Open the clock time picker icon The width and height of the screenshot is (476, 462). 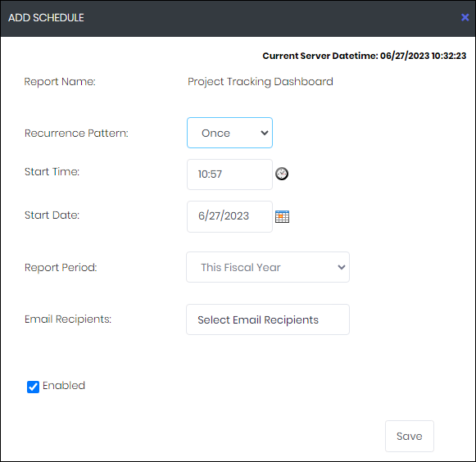pyautogui.click(x=282, y=174)
